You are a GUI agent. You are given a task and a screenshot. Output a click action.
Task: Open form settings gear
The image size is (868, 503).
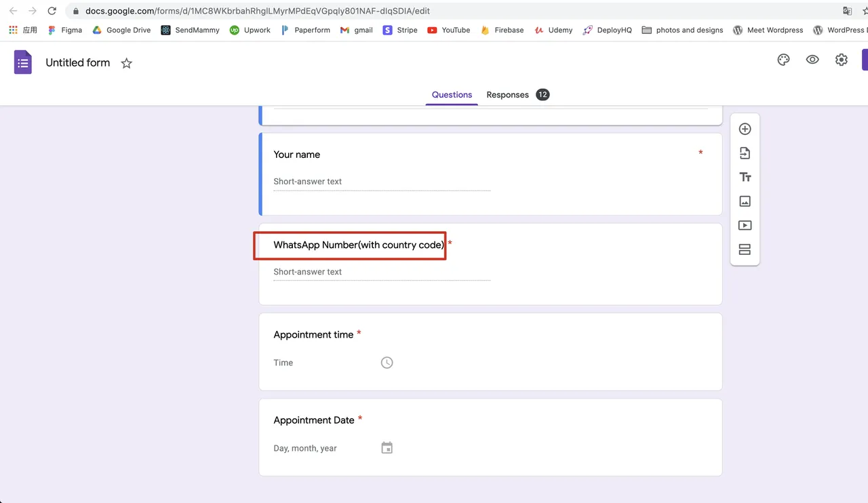[842, 60]
